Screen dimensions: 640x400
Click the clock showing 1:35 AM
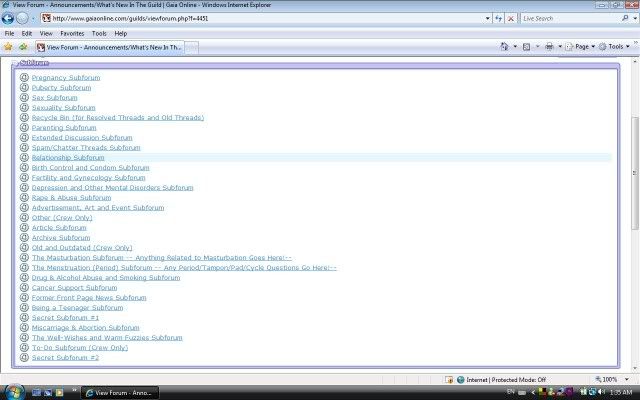tap(620, 392)
